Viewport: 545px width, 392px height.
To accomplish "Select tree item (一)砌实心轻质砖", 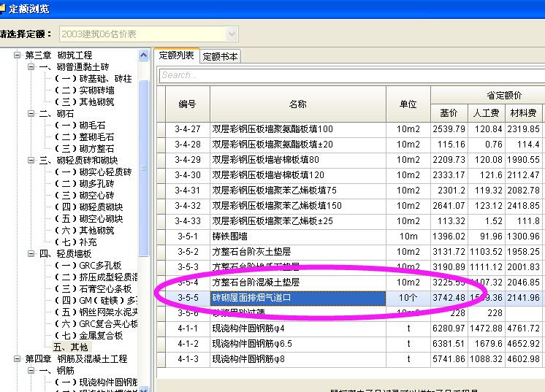I will pyautogui.click(x=94, y=172).
